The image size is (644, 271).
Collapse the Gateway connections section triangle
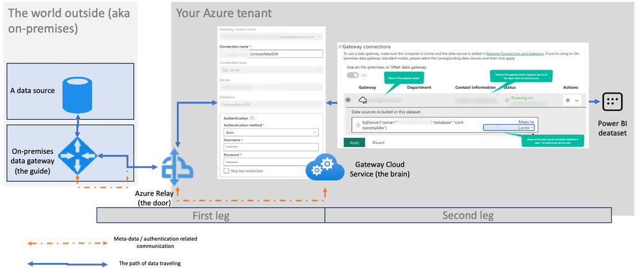(x=340, y=47)
